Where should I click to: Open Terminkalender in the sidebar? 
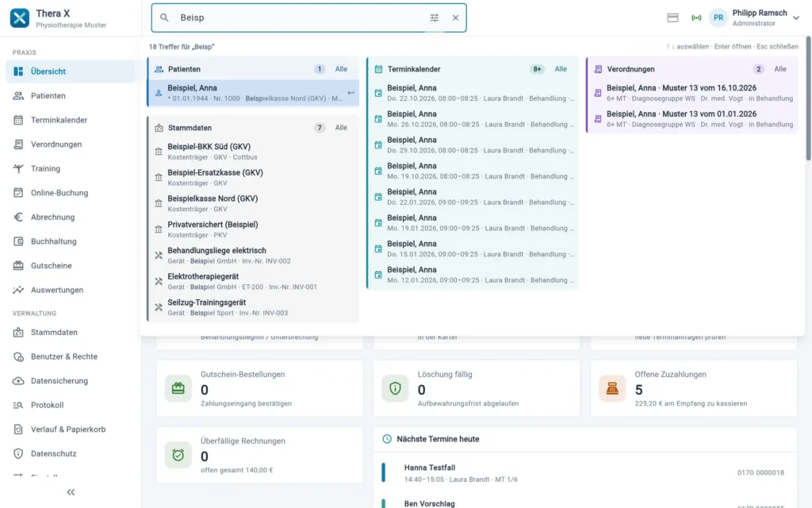[71, 121]
